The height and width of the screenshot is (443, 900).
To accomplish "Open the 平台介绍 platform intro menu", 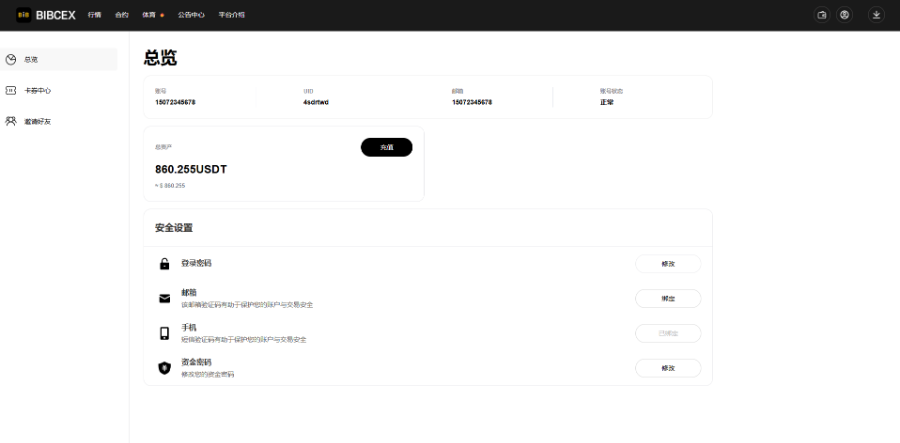I will click(x=232, y=15).
